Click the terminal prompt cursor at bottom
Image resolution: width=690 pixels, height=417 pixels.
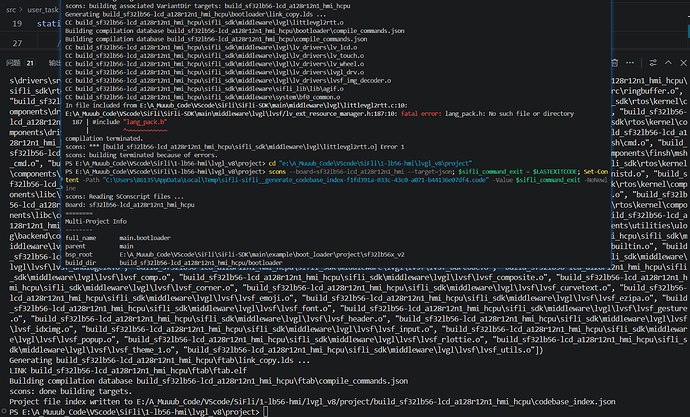click(x=265, y=412)
